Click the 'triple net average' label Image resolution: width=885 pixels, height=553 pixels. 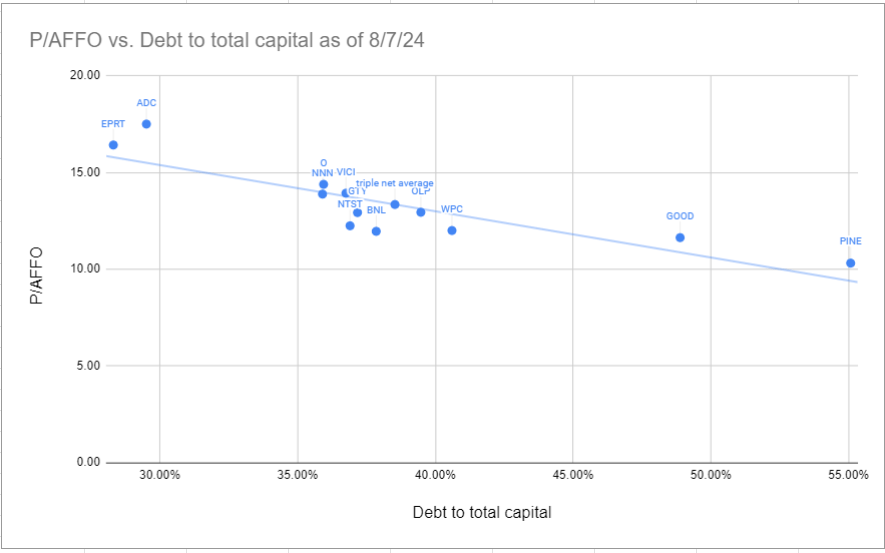[x=395, y=183]
